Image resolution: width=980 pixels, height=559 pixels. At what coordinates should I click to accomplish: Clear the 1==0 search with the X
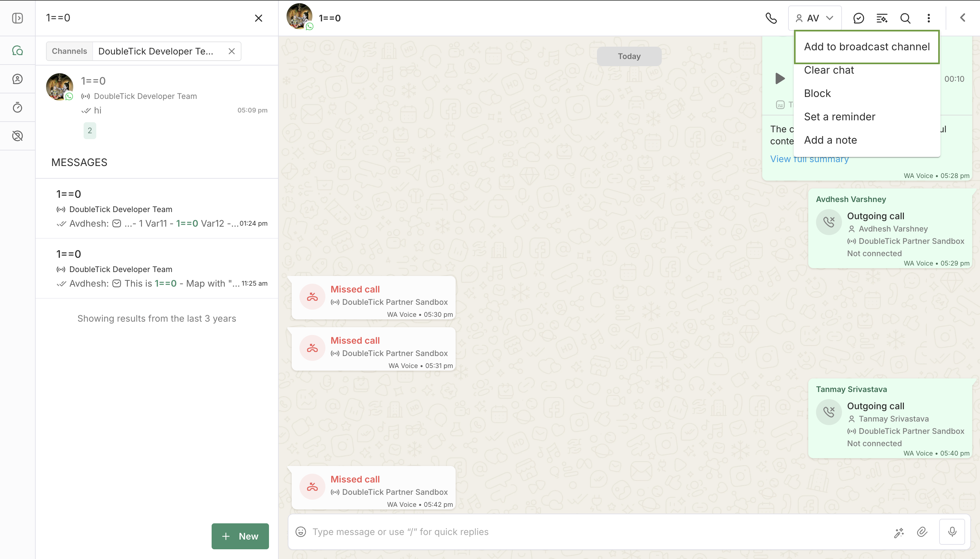[x=259, y=18]
